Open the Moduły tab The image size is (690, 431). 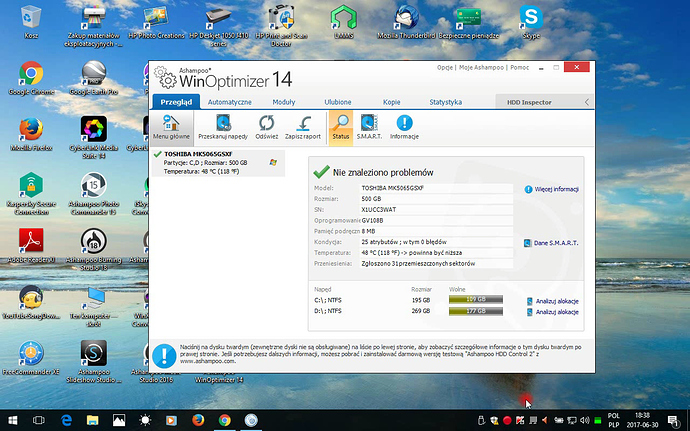coord(284,102)
